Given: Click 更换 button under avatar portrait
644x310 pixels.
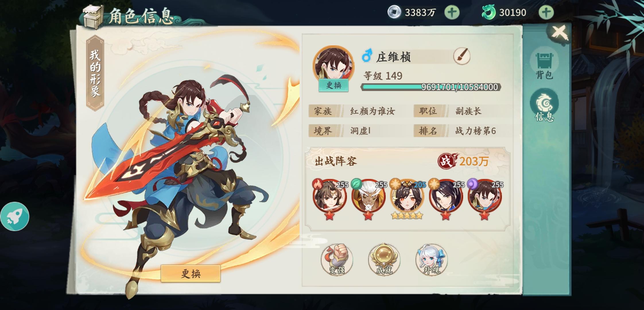Looking at the screenshot, I should (x=333, y=85).
